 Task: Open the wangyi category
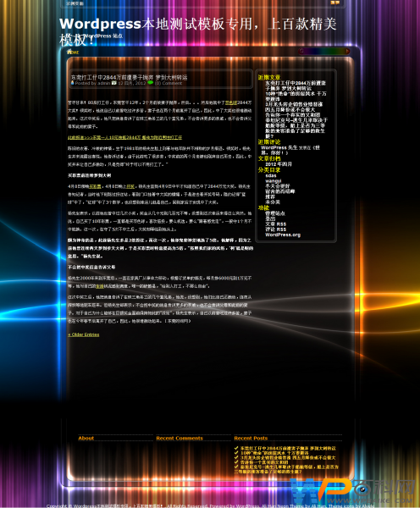[x=274, y=181]
